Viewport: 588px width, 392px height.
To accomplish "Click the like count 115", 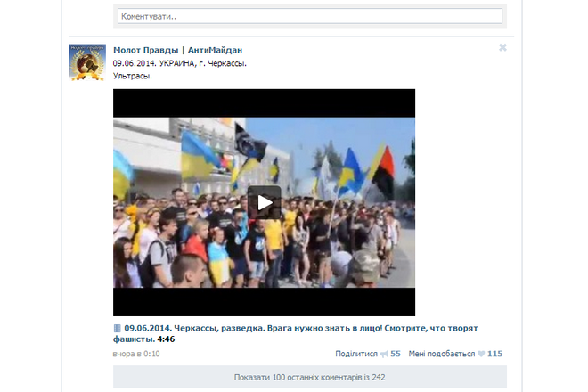I will click(494, 354).
